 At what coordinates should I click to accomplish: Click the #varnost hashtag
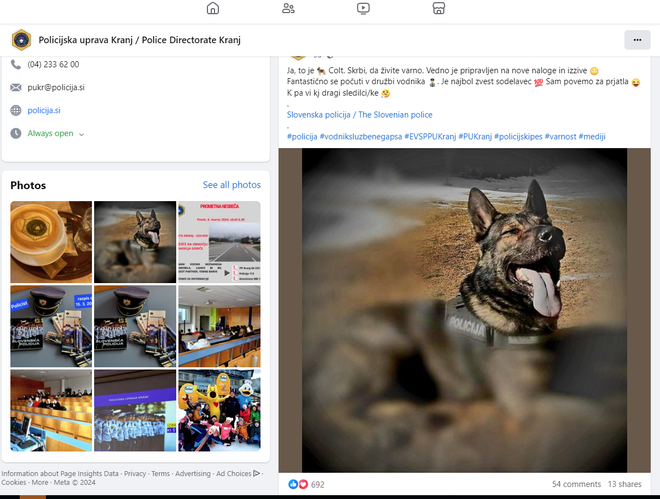tap(560, 136)
